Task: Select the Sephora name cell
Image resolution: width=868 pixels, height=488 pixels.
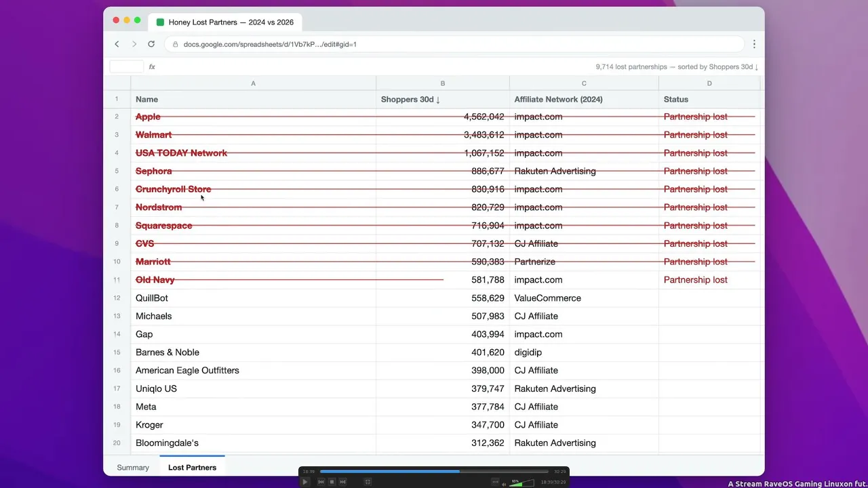Action: pos(254,171)
